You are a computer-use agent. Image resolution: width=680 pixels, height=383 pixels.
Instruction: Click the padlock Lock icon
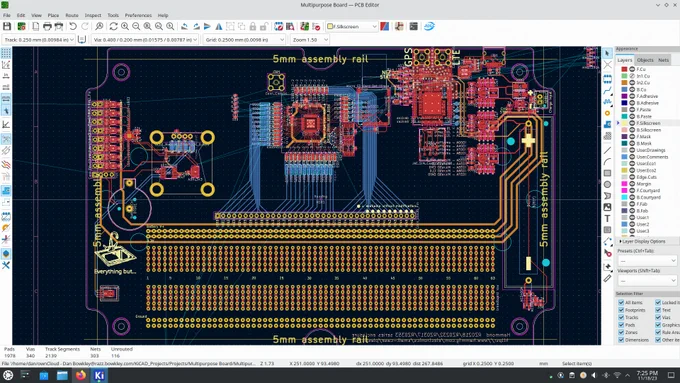252,26
